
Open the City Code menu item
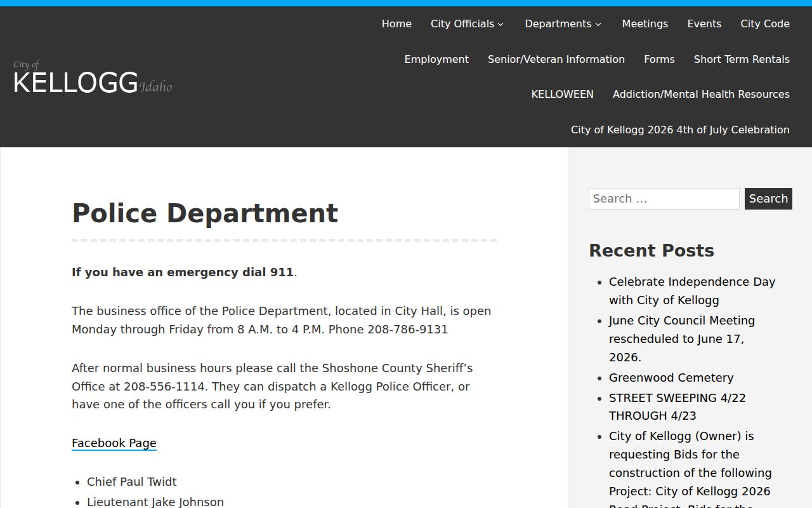tap(765, 23)
